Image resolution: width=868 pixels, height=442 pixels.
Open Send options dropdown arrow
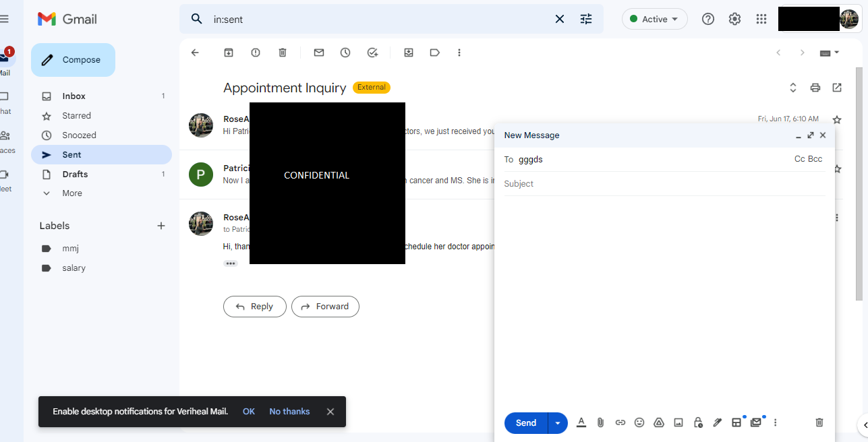point(558,423)
